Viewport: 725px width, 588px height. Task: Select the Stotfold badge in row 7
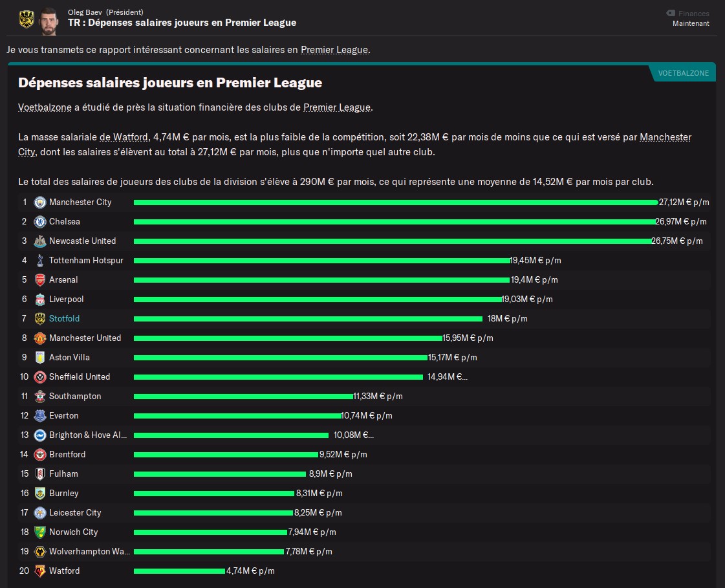coord(40,319)
